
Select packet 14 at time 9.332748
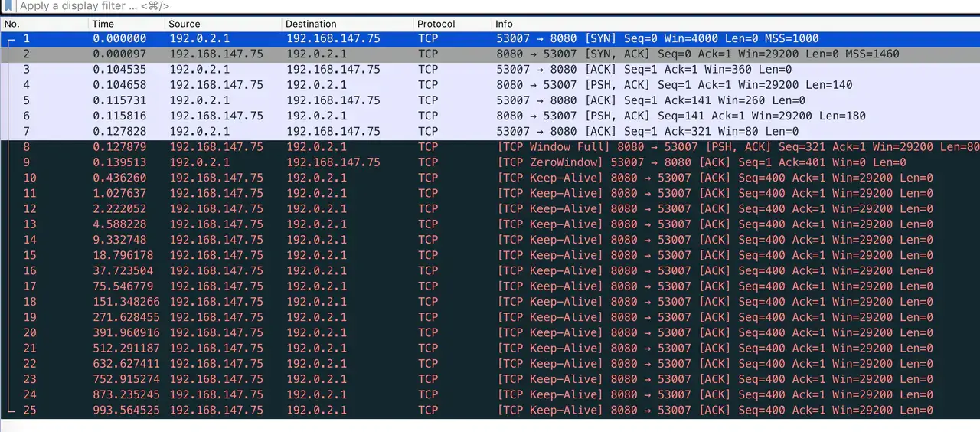[x=490, y=240]
